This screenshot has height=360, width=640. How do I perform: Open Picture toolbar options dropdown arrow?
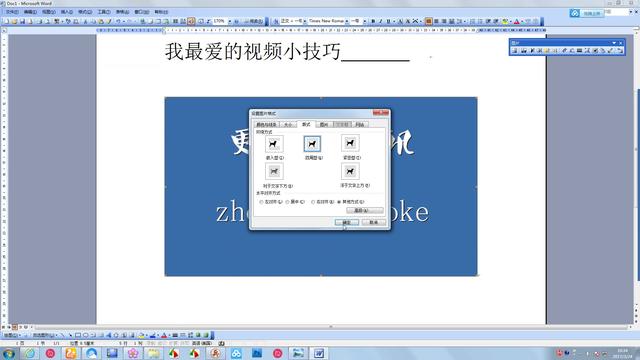click(x=614, y=42)
